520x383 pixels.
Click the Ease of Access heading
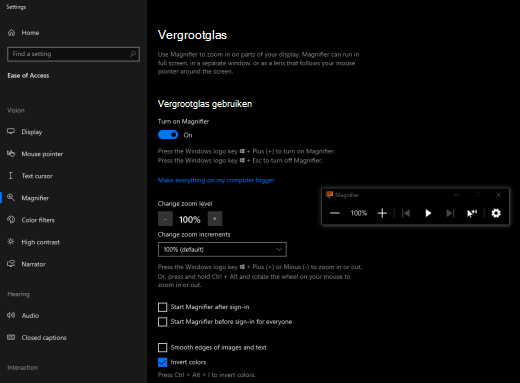(x=28, y=76)
